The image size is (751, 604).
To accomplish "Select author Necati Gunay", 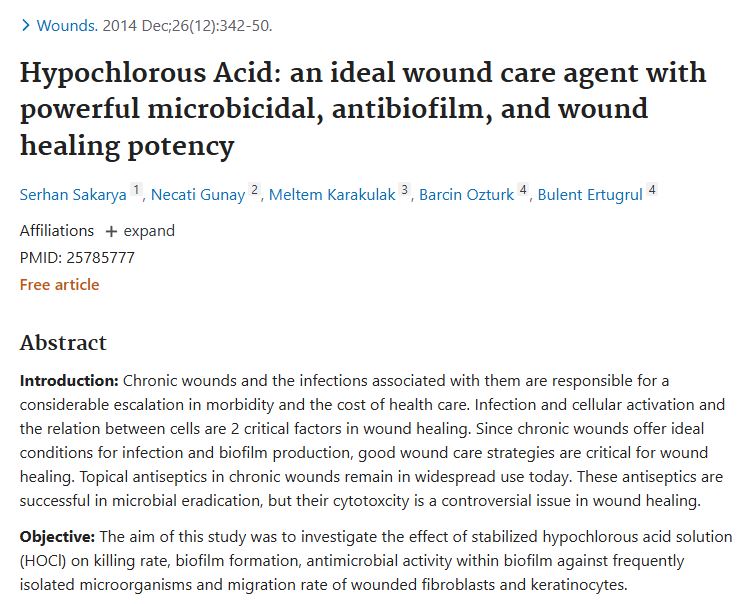I will tap(198, 195).
